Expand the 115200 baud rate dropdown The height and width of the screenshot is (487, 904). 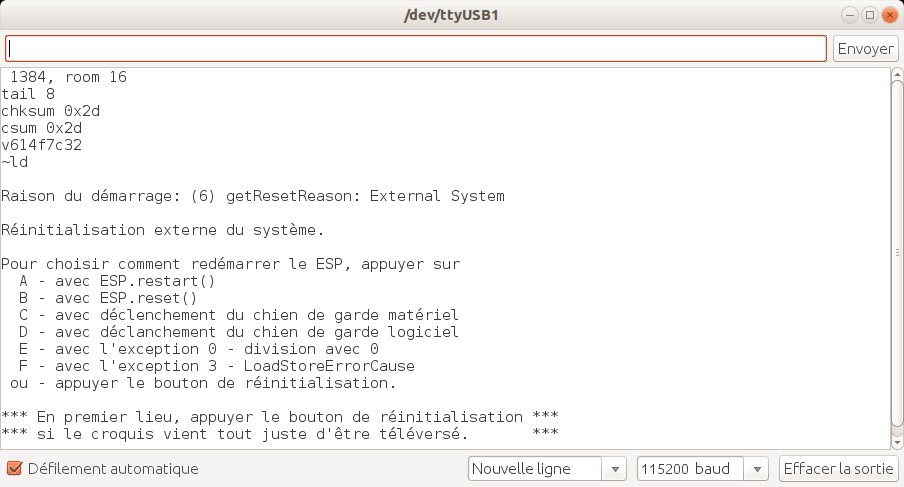tap(703, 468)
